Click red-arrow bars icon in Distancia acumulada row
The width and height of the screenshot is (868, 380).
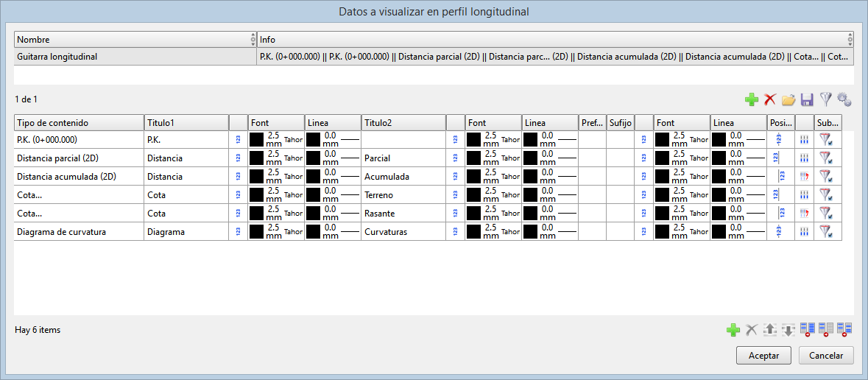click(x=805, y=176)
